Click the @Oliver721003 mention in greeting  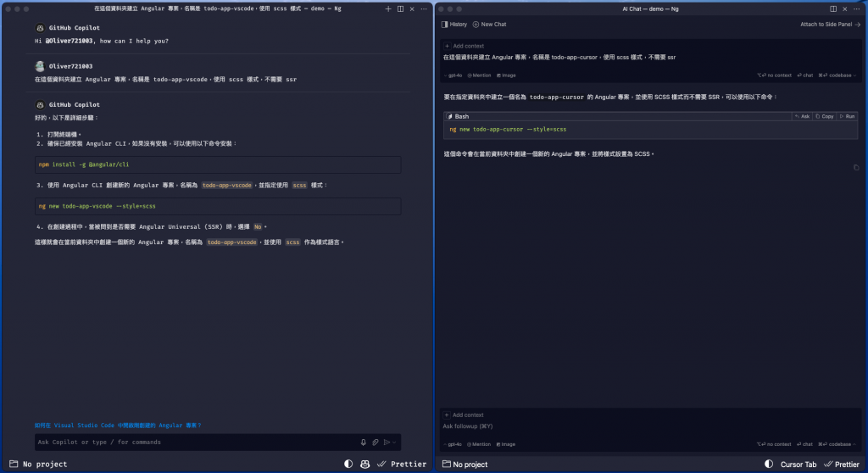[x=70, y=41]
